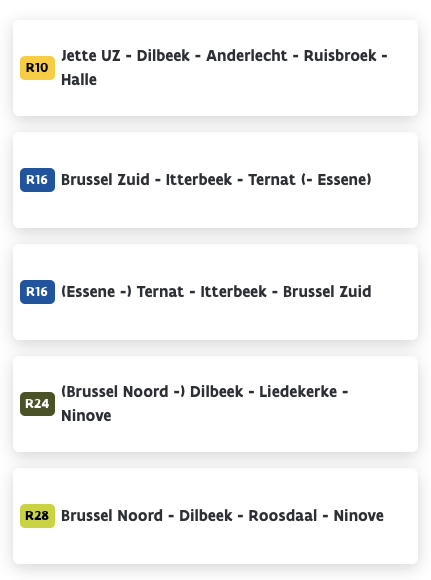Open Brussel Zuid - Itterbeek - Ternat (- Essene) route
The image size is (431, 580).
click(216, 180)
